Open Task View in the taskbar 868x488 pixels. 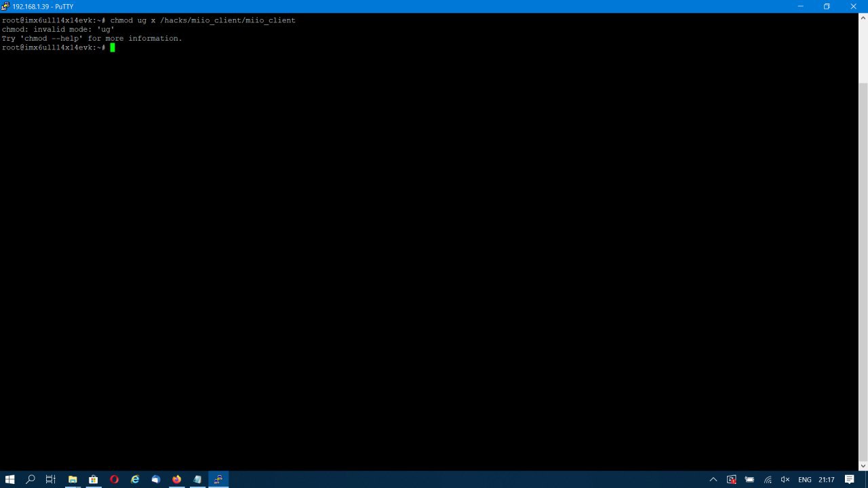pos(51,479)
